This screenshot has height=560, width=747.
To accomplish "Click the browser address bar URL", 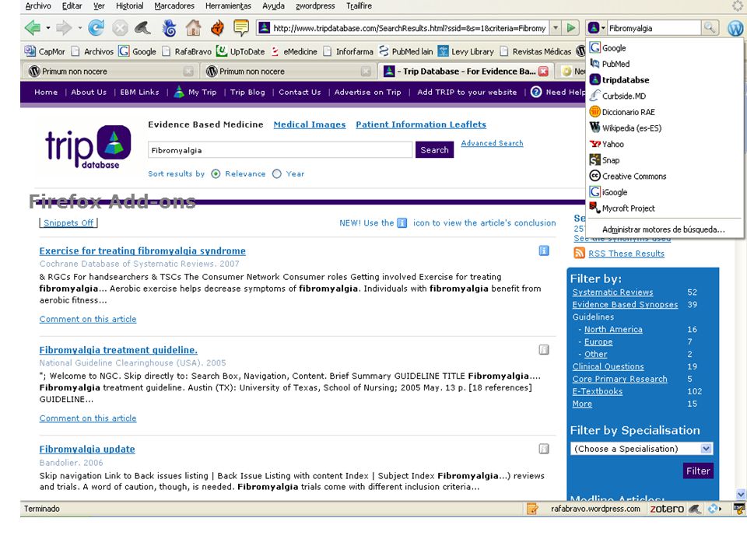I will coord(409,28).
